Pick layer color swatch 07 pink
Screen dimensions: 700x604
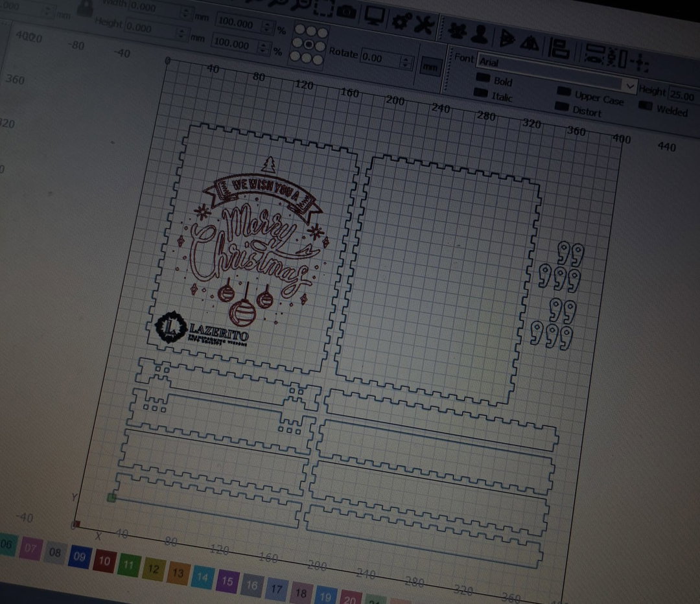(30, 548)
